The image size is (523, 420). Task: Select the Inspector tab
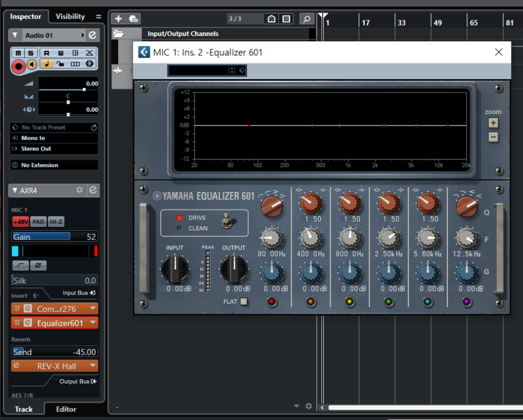(x=26, y=16)
